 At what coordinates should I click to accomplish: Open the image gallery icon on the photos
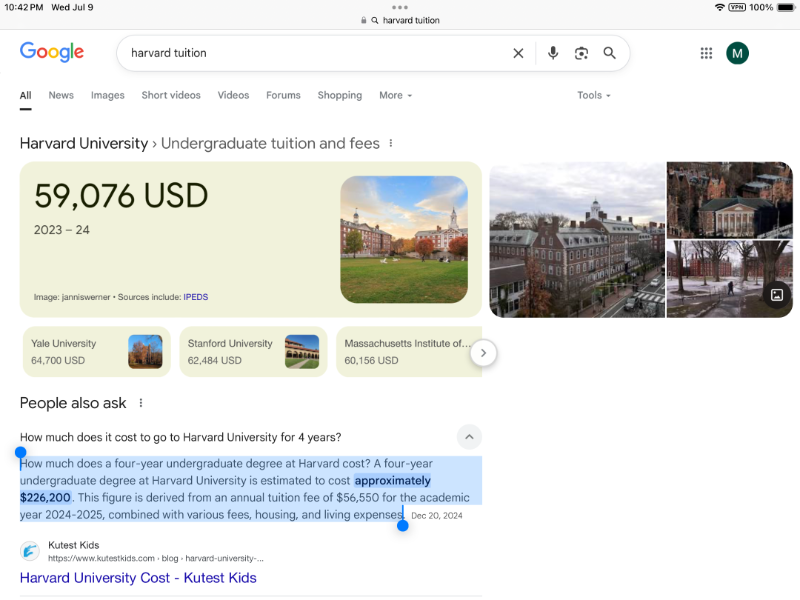(777, 295)
